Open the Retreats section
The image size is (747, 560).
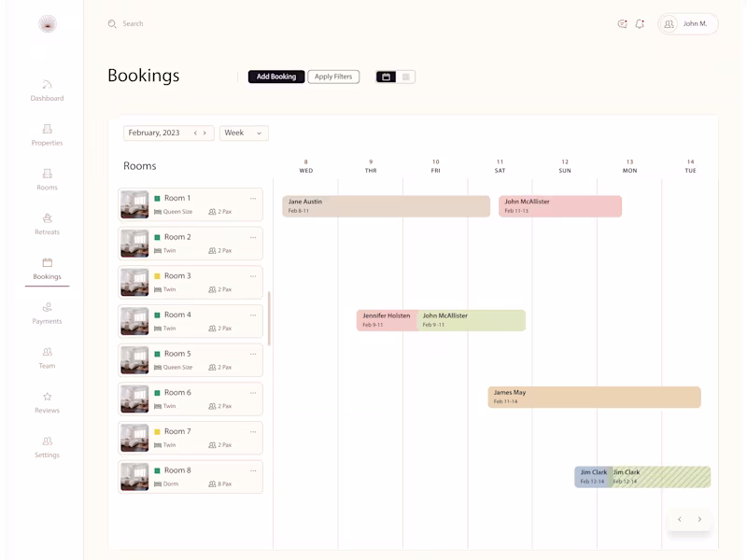(47, 218)
